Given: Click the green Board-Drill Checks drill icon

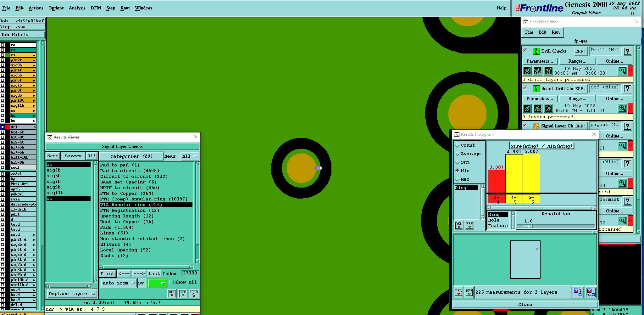Looking at the screenshot, I should [x=536, y=88].
